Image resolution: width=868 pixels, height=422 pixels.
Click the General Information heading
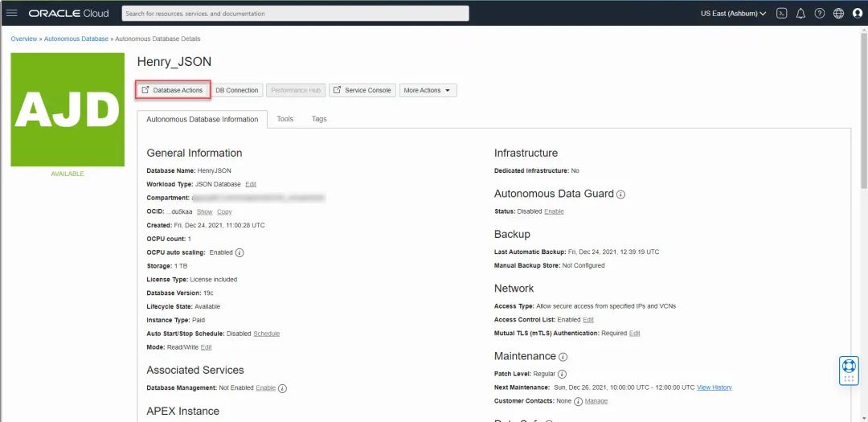(x=194, y=153)
